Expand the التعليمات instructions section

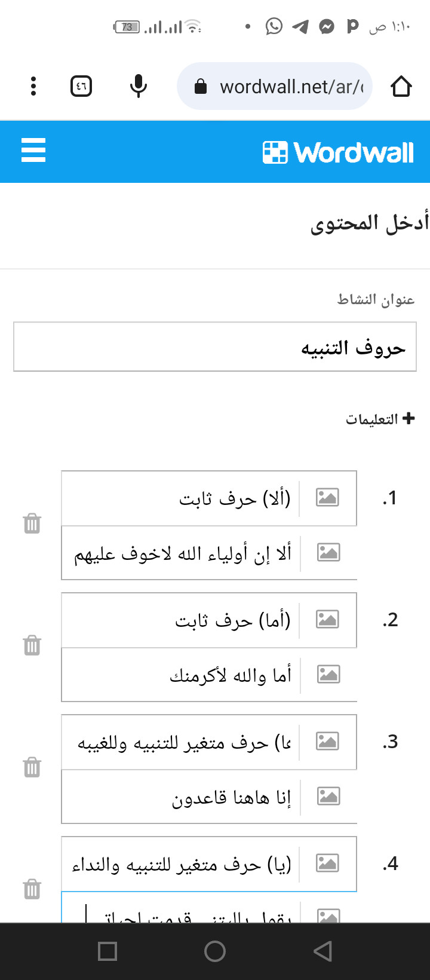pyautogui.click(x=380, y=419)
